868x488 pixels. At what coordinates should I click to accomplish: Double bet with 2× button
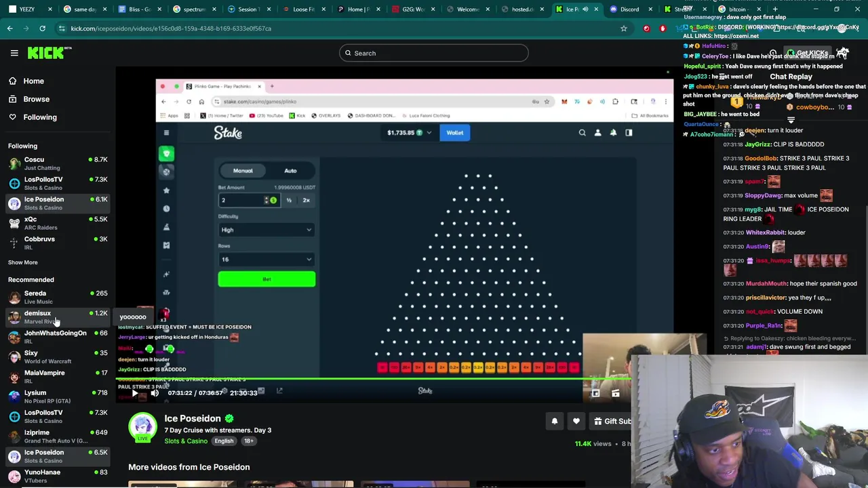[306, 200]
